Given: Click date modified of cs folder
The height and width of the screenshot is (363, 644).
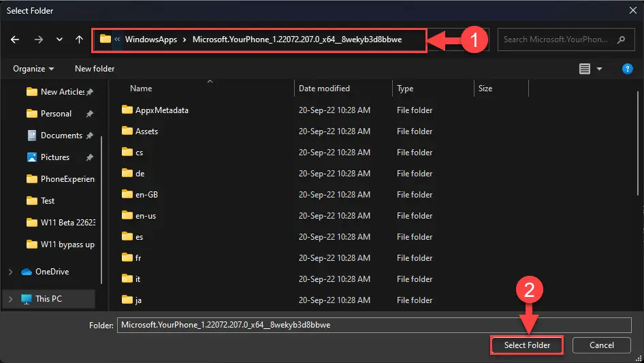Looking at the screenshot, I should [334, 153].
